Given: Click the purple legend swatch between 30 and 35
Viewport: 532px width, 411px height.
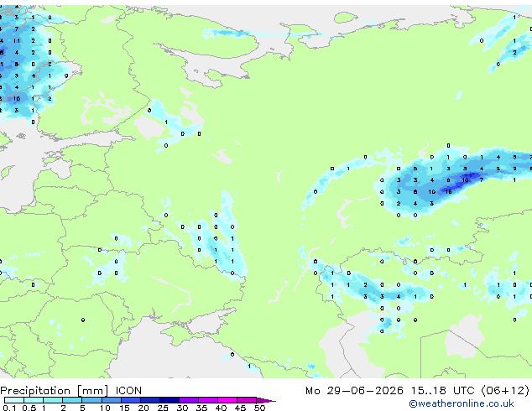Looking at the screenshot, I should [x=189, y=400].
